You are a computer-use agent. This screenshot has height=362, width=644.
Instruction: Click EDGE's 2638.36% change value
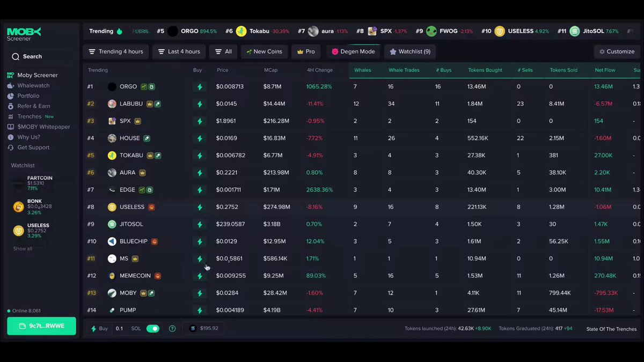[319, 190]
